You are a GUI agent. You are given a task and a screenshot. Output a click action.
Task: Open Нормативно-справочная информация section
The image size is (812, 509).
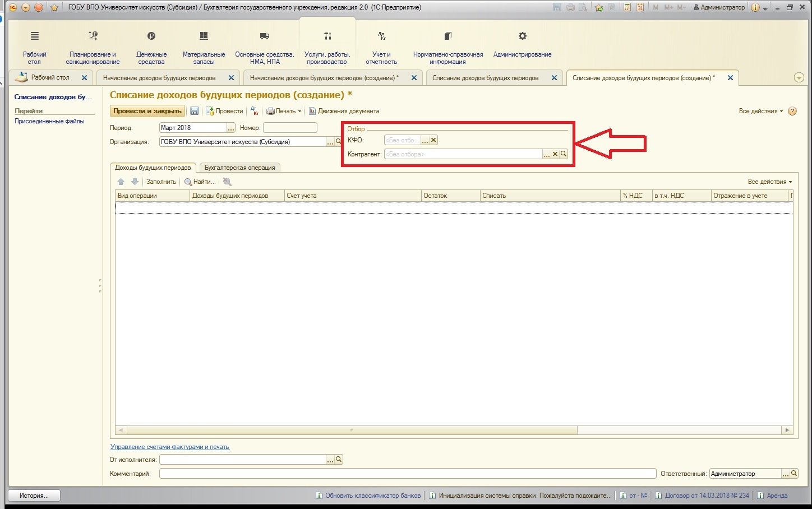point(447,48)
